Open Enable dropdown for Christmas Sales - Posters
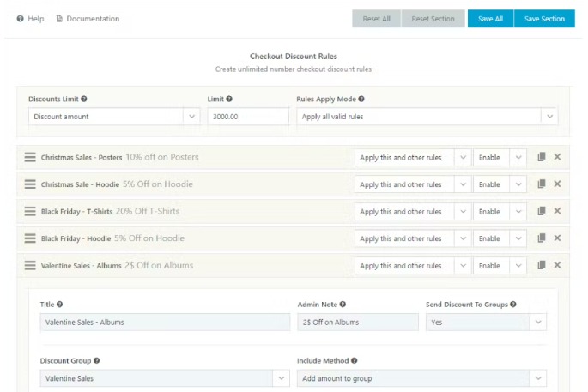 point(500,158)
